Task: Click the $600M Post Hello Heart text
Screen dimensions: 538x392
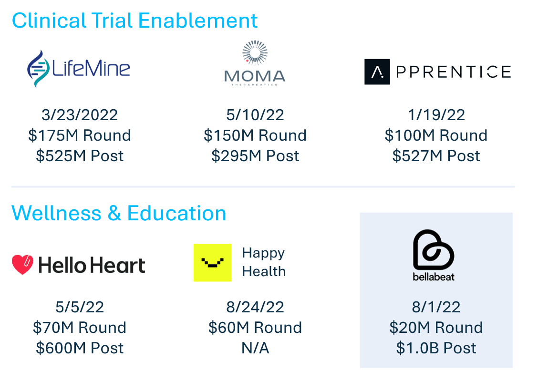Action: pyautogui.click(x=80, y=348)
